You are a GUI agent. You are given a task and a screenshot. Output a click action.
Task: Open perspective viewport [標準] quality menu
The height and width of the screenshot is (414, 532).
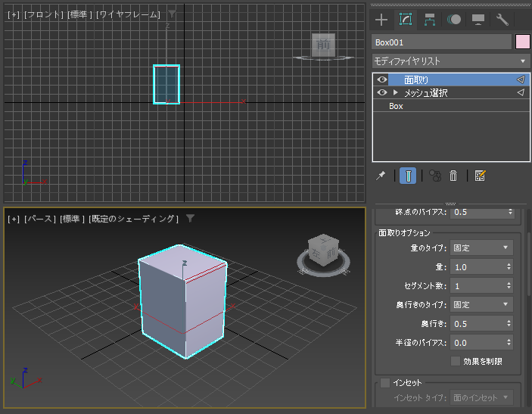(72, 219)
